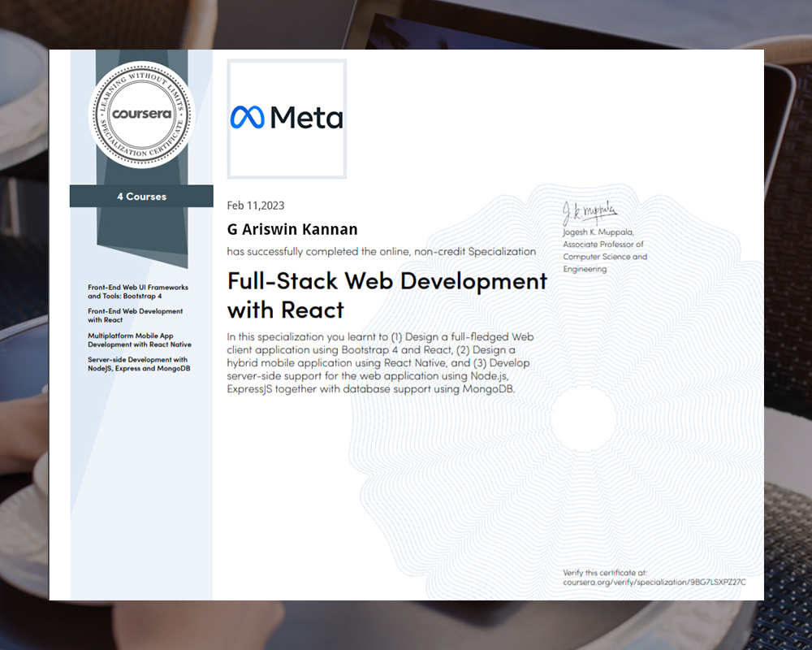
Task: Click the Meta logo
Action: click(287, 119)
